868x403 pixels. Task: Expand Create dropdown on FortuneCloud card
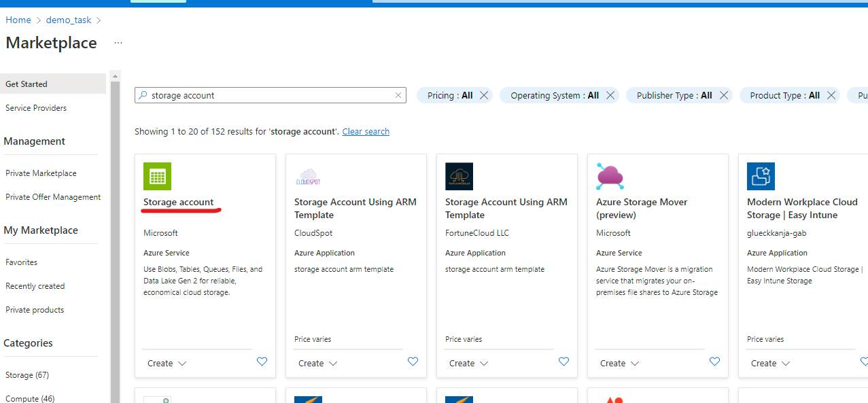click(468, 364)
